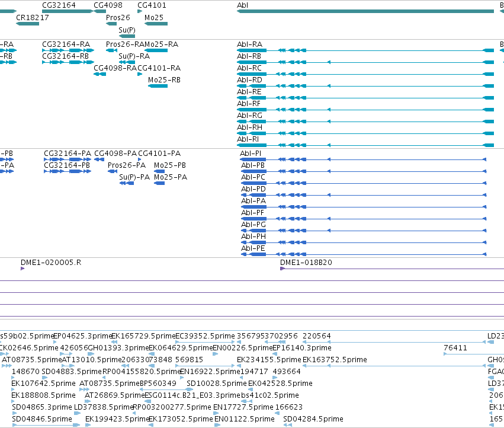The height and width of the screenshot is (428, 504).
Task: Click transcript CG4101-RA
Action: [140, 74]
